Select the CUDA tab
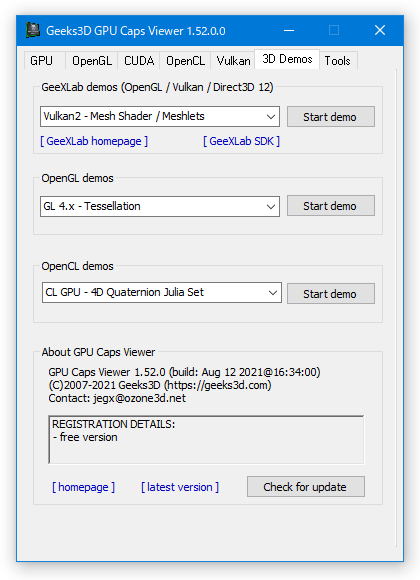Viewport: 420px width, 580px height. (139, 61)
